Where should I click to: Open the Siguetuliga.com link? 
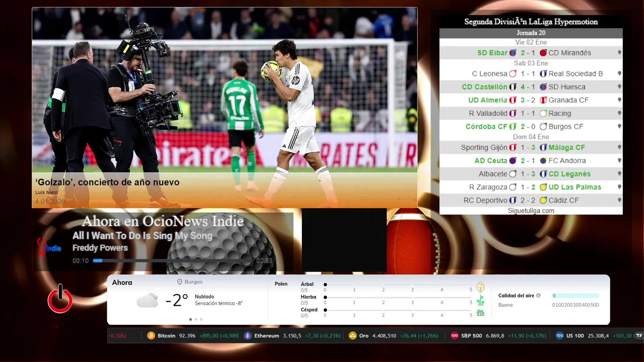pos(531,211)
